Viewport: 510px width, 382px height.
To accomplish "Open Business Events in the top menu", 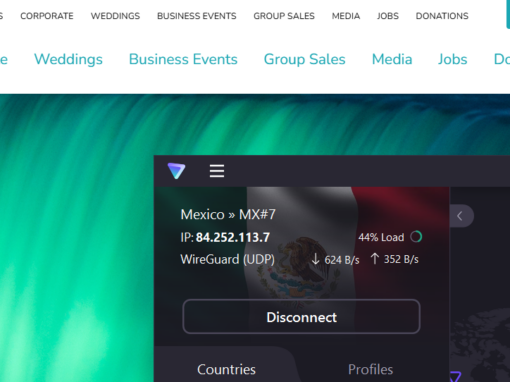I will pos(197,16).
